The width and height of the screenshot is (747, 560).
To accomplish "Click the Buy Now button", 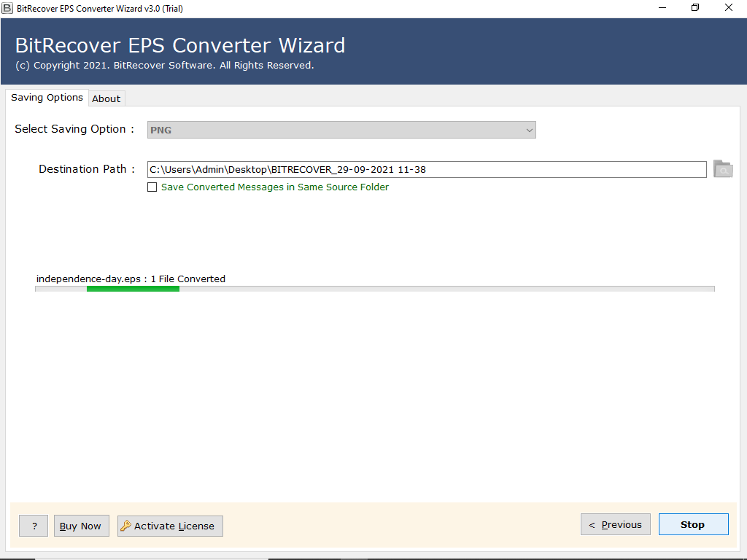I will (x=81, y=526).
